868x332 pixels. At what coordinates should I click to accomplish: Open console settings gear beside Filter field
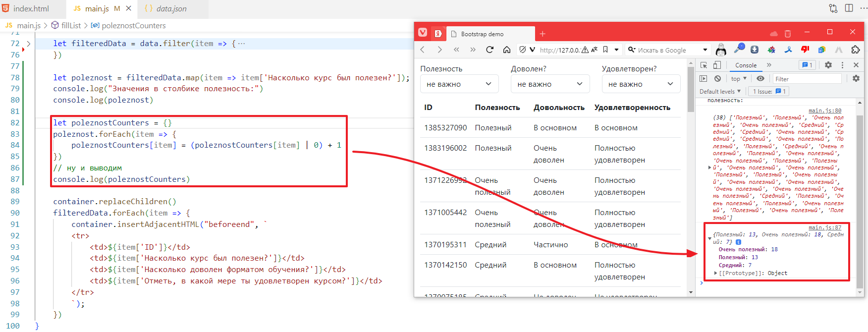coord(856,79)
